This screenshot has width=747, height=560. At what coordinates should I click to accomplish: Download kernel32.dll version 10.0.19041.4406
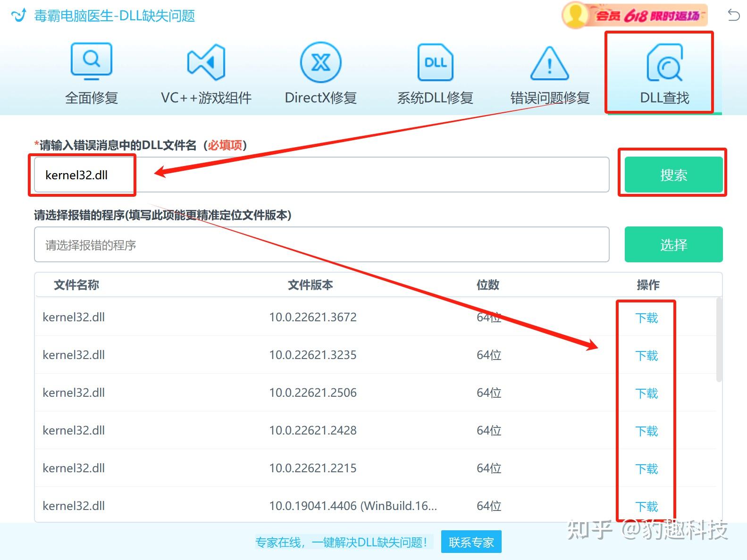(x=646, y=507)
